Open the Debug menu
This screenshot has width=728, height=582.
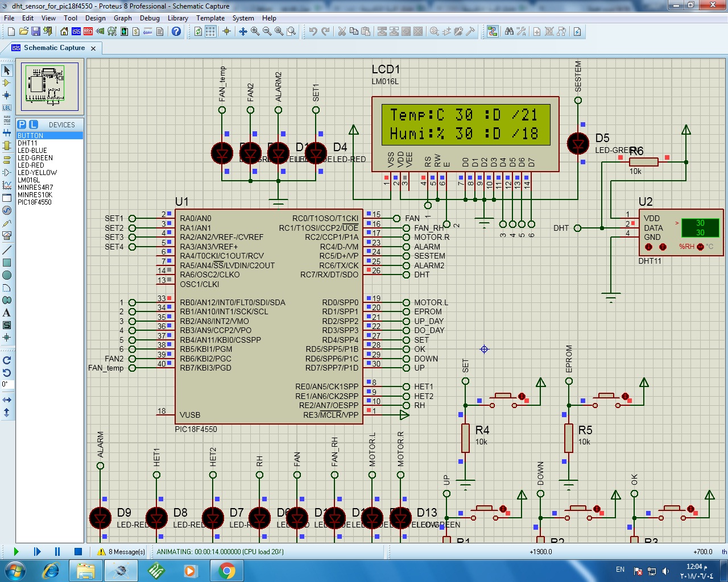click(x=150, y=18)
